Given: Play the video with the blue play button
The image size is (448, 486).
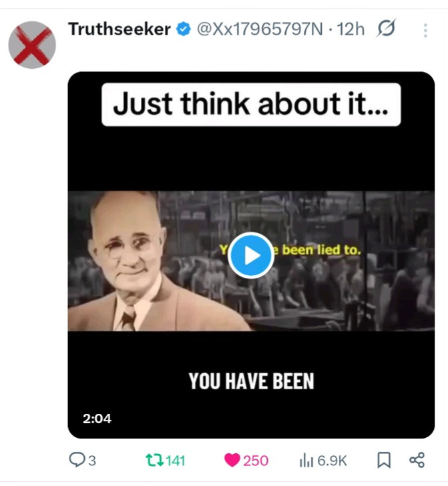Looking at the screenshot, I should (x=251, y=256).
